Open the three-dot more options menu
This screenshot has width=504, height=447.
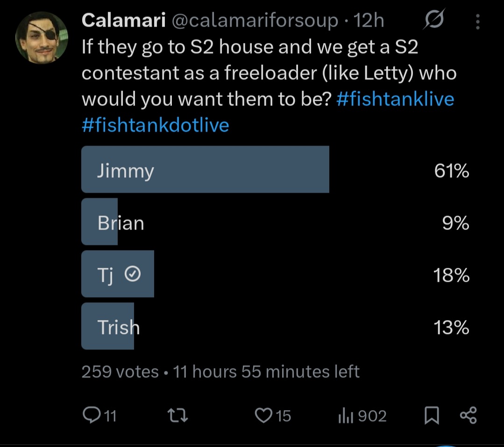coord(478,21)
